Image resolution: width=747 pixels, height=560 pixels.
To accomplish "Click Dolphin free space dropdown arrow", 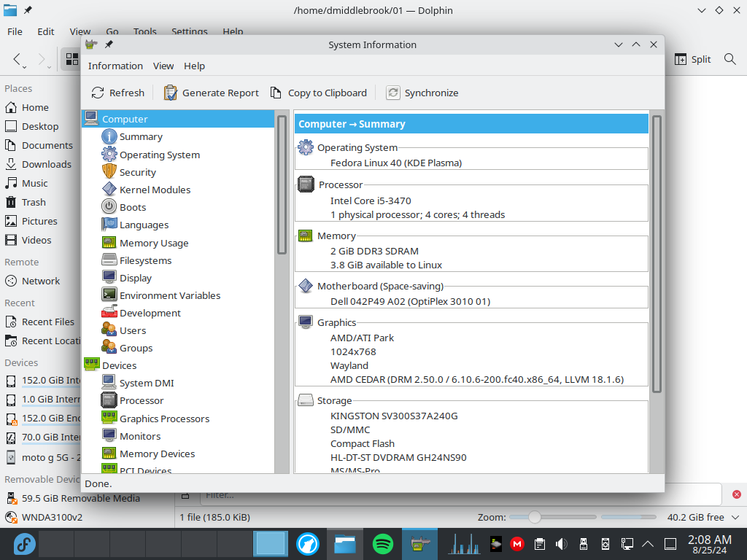I will click(x=735, y=517).
